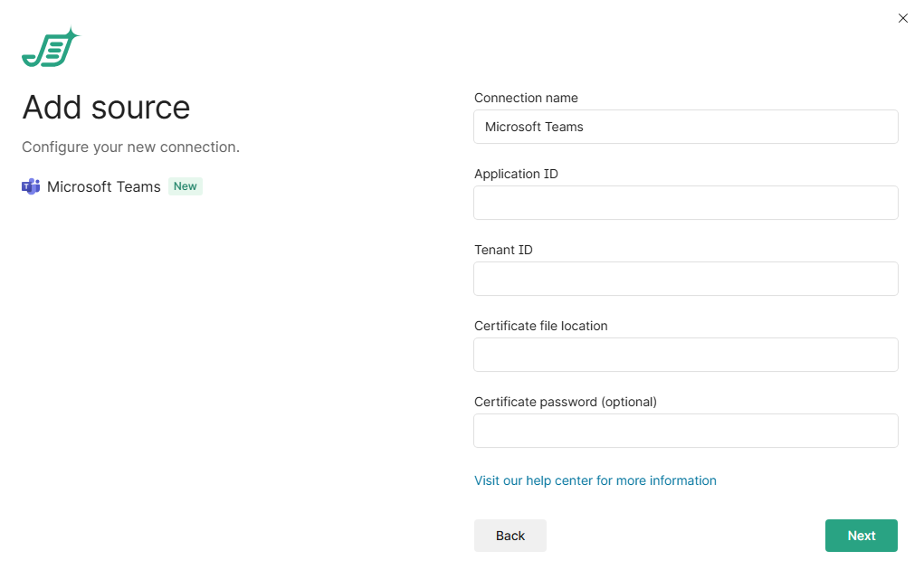Close the Add source dialog

pos(902,18)
